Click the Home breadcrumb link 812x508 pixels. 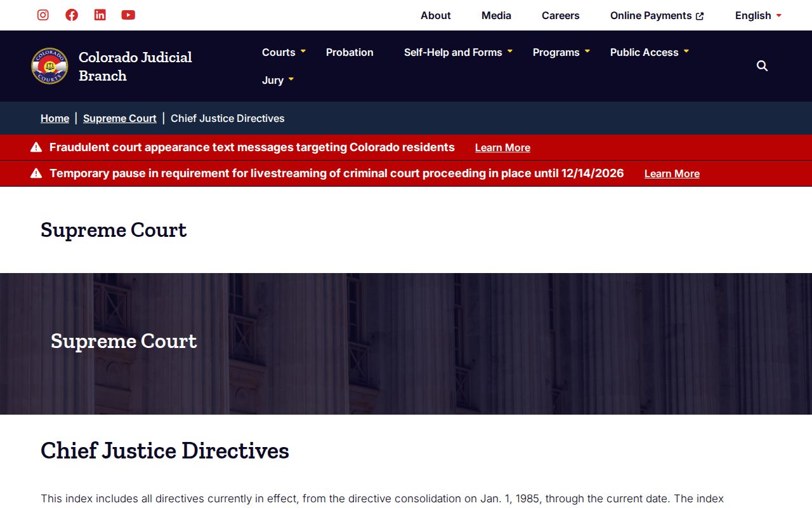(x=55, y=118)
